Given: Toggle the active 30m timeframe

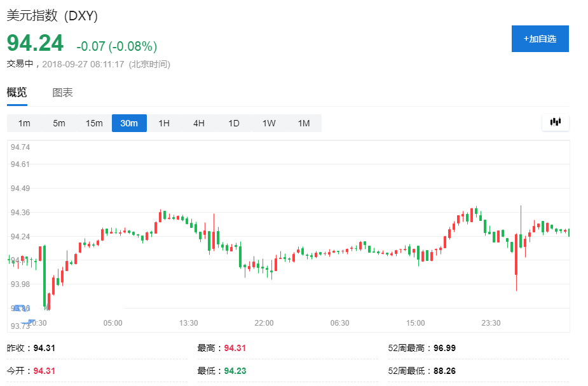Looking at the screenshot, I should click(129, 123).
